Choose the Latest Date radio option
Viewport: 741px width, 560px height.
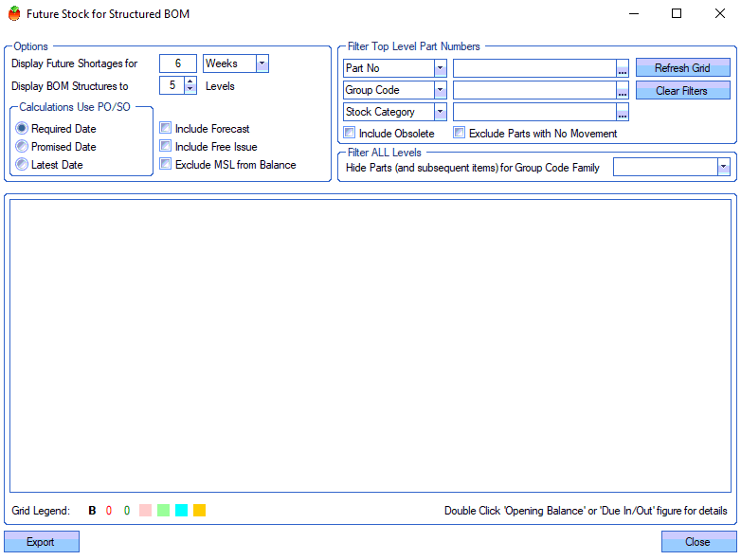pos(22,165)
